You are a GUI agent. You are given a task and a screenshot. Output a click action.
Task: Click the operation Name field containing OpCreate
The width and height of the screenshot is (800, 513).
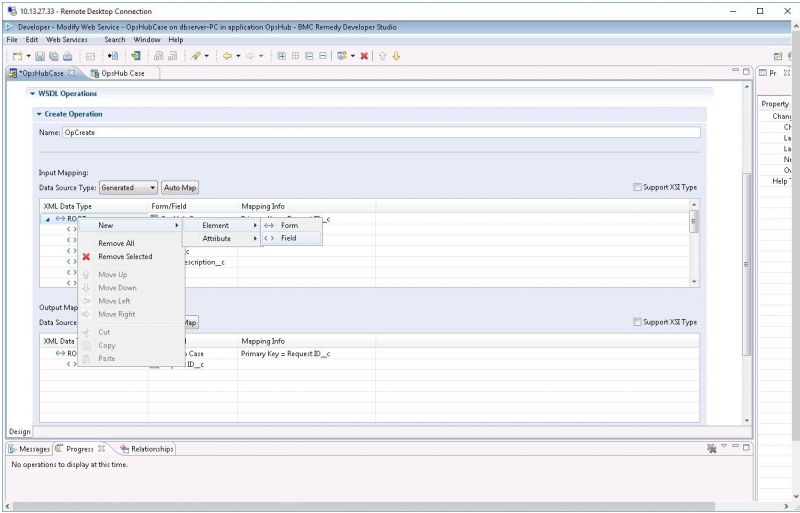380,132
